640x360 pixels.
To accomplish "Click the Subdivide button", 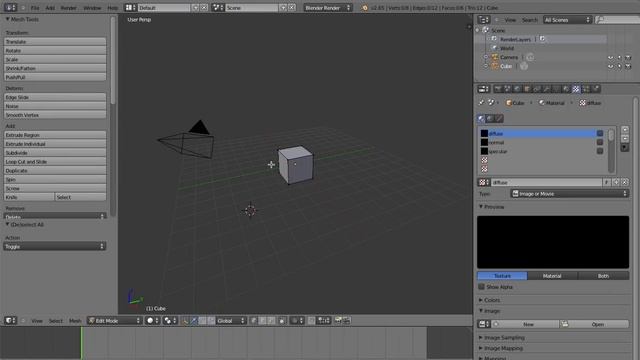I will coord(55,153).
